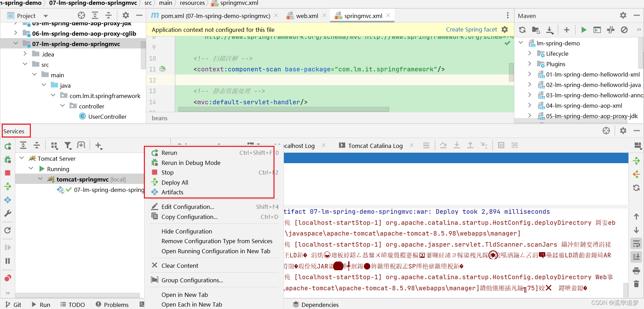Clear console with trash icon

(x=636, y=284)
